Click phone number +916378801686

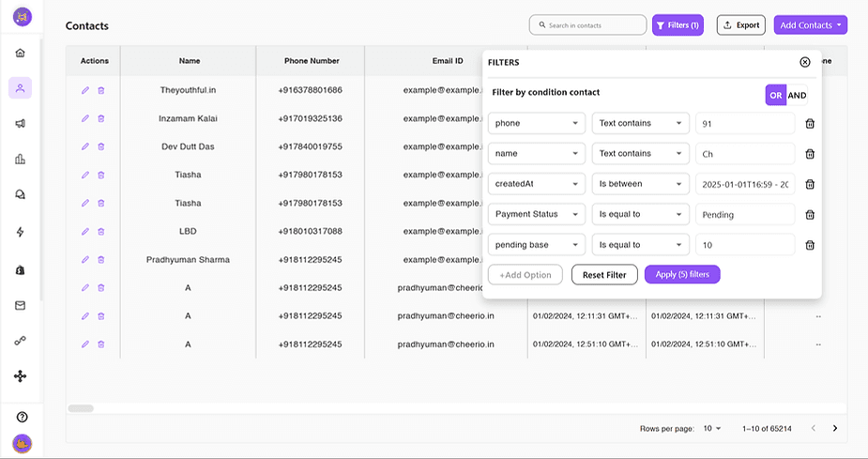(310, 90)
